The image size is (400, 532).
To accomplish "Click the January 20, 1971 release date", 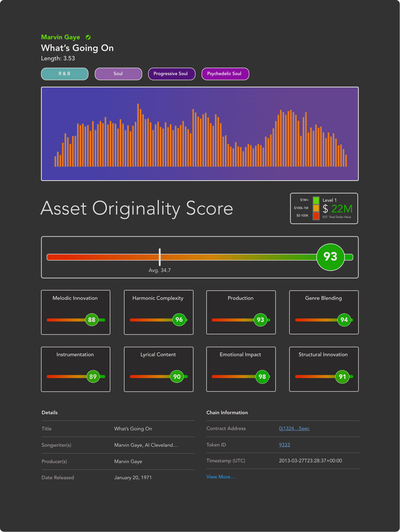I will point(133,478).
